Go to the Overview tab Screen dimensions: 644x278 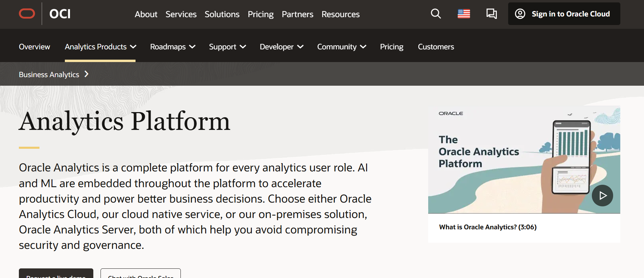(34, 47)
